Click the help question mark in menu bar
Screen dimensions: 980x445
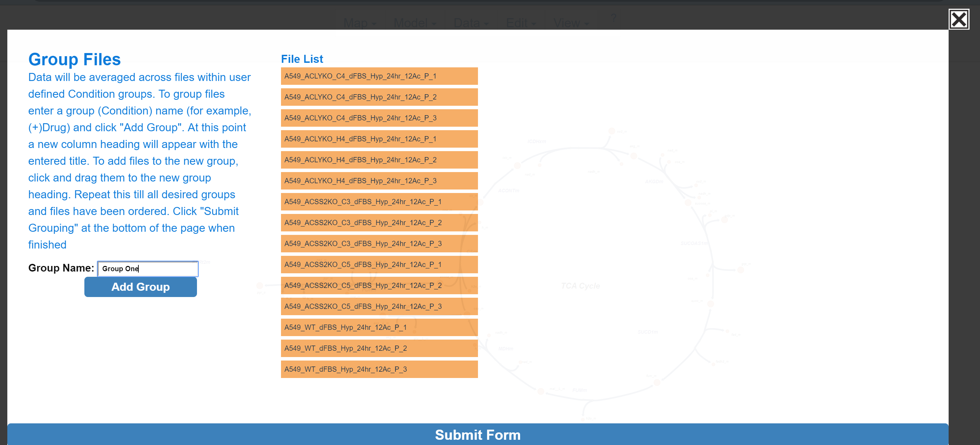click(x=613, y=18)
